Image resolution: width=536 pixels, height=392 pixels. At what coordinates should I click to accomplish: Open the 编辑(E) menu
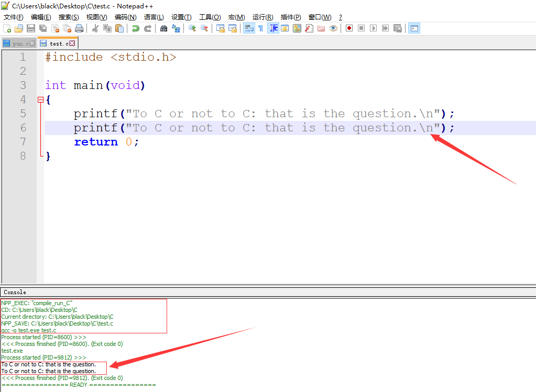(x=41, y=17)
